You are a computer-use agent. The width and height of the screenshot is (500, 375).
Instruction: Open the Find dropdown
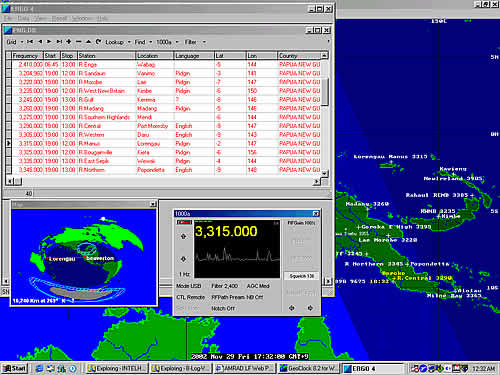pos(143,42)
